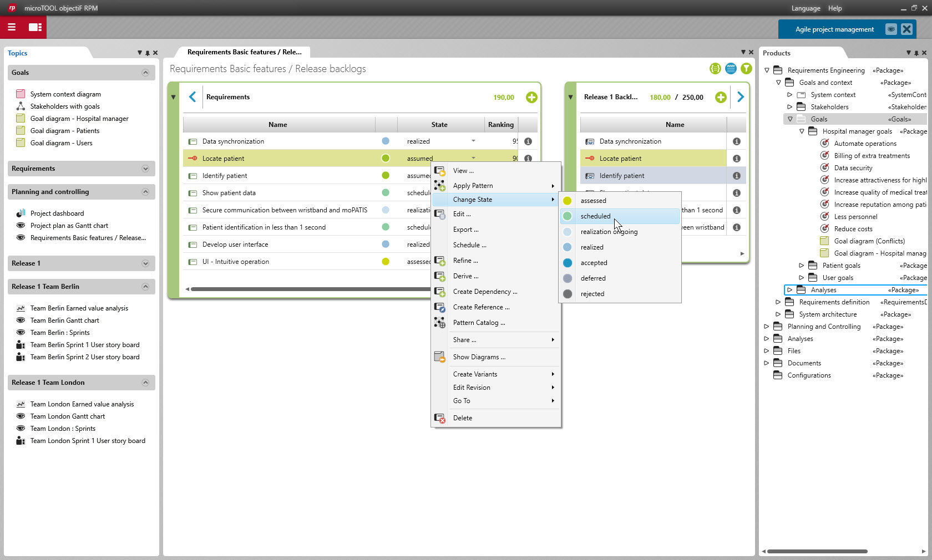
Task: Pin the Topics panel
Action: pos(147,53)
